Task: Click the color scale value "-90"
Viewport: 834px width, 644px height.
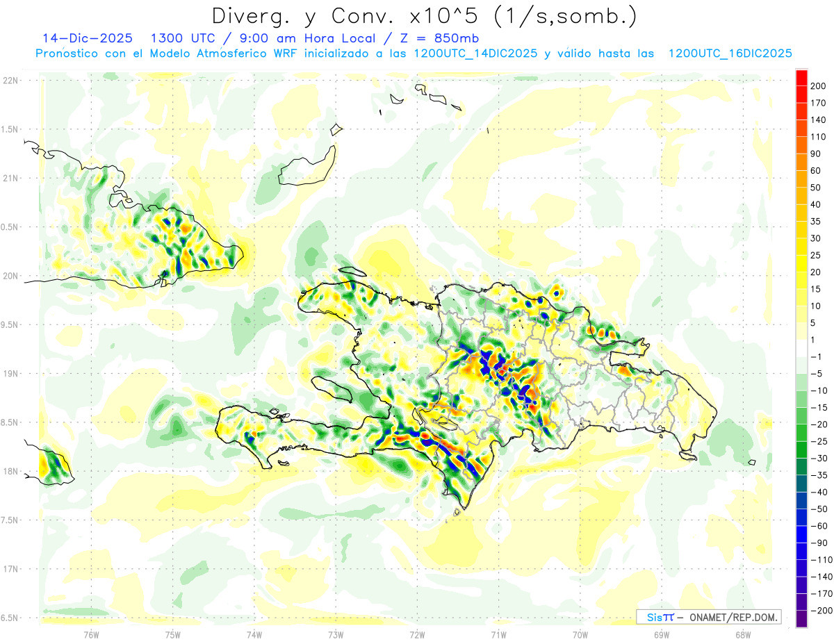Action: [821, 543]
